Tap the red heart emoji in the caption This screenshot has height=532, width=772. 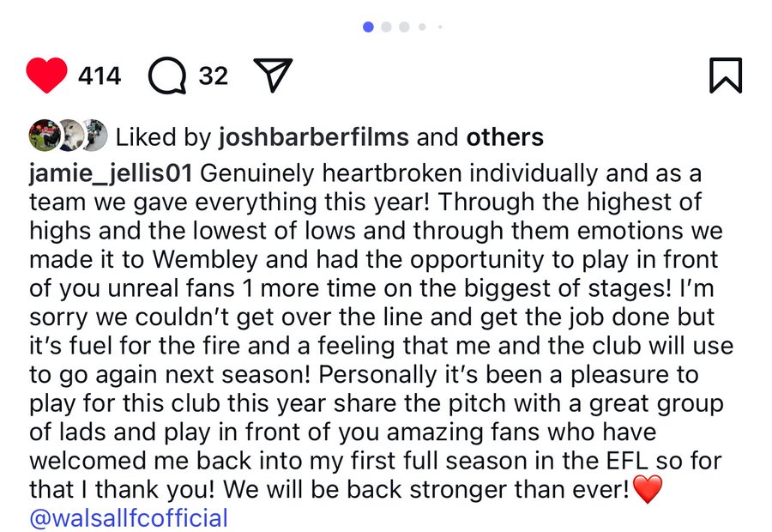point(648,489)
